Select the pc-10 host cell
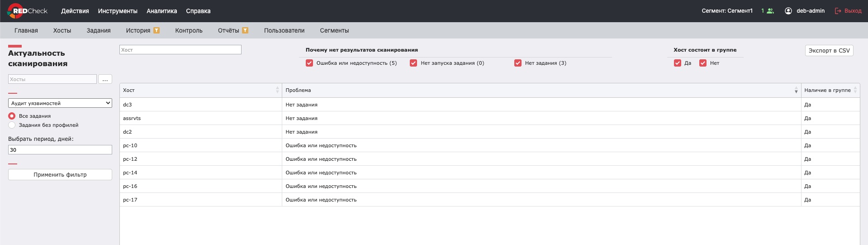The image size is (868, 245). (201, 145)
